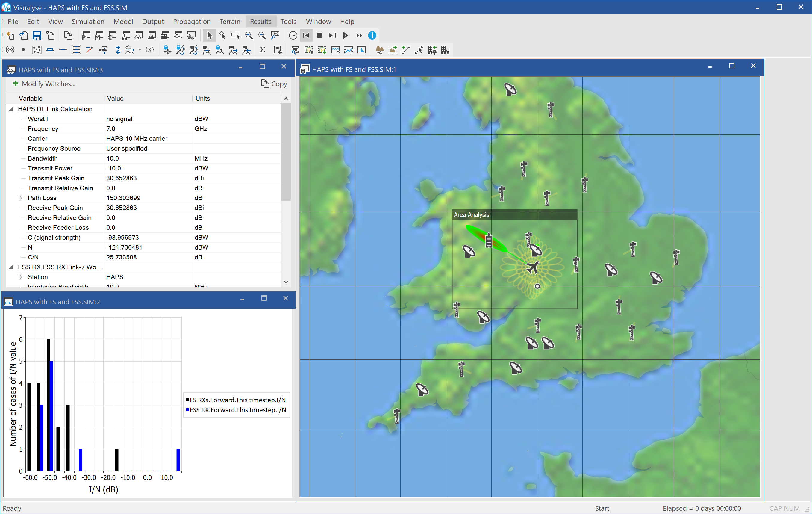Screen dimensions: 812x514
Task: Open a new model hierarchy view window
Action: pos(126,35)
